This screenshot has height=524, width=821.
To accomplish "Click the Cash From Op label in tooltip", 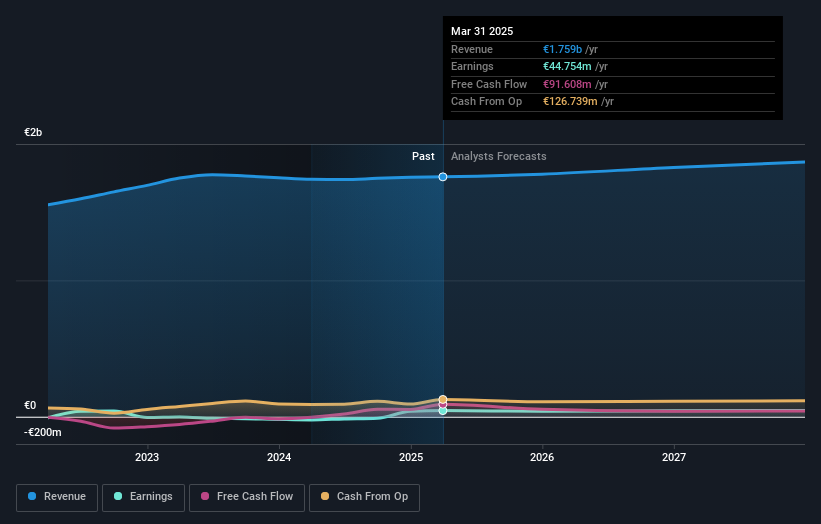I will click(x=486, y=102).
